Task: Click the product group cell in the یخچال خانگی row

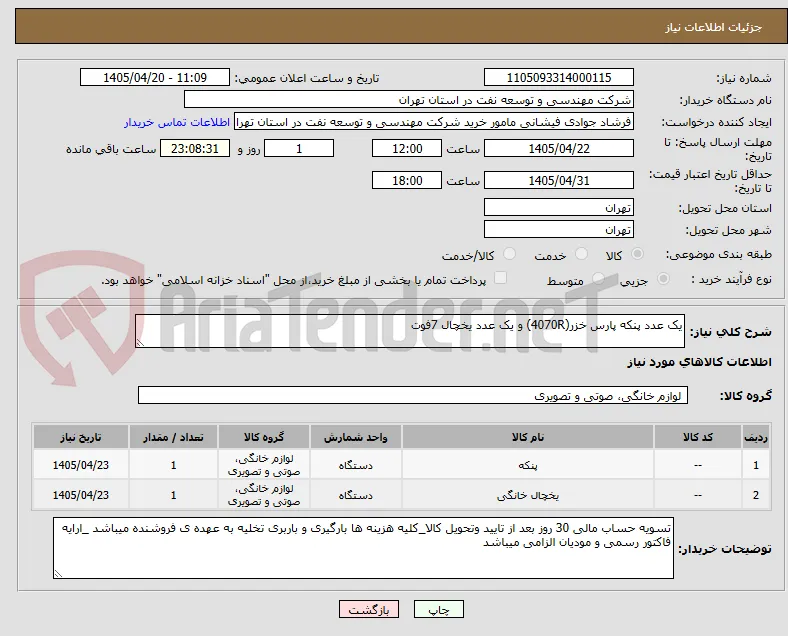Action: (264, 495)
